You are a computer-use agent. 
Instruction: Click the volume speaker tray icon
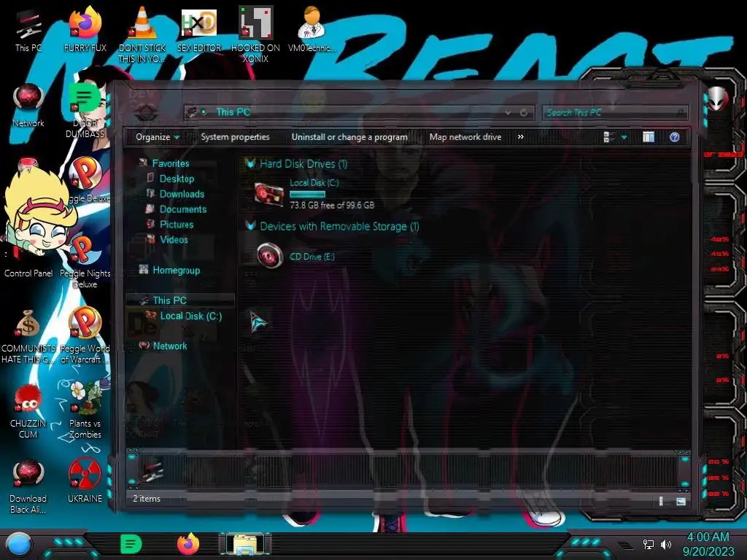coord(665,544)
